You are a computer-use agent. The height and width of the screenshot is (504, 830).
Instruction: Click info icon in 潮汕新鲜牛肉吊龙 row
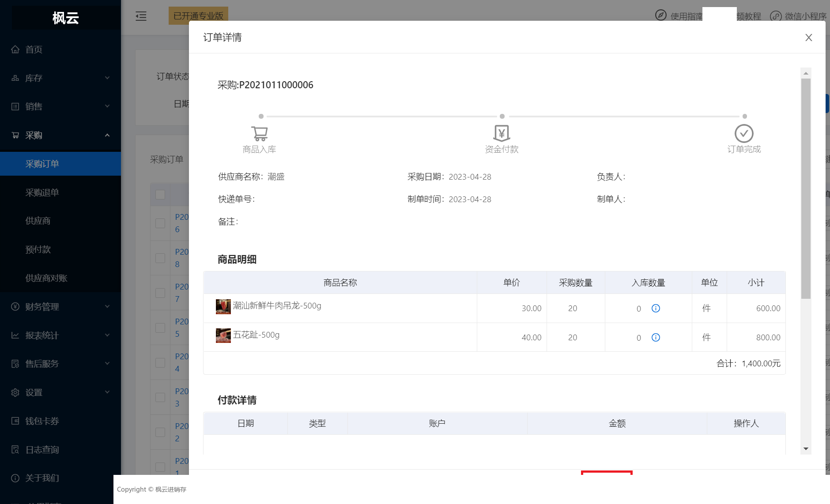[656, 308]
